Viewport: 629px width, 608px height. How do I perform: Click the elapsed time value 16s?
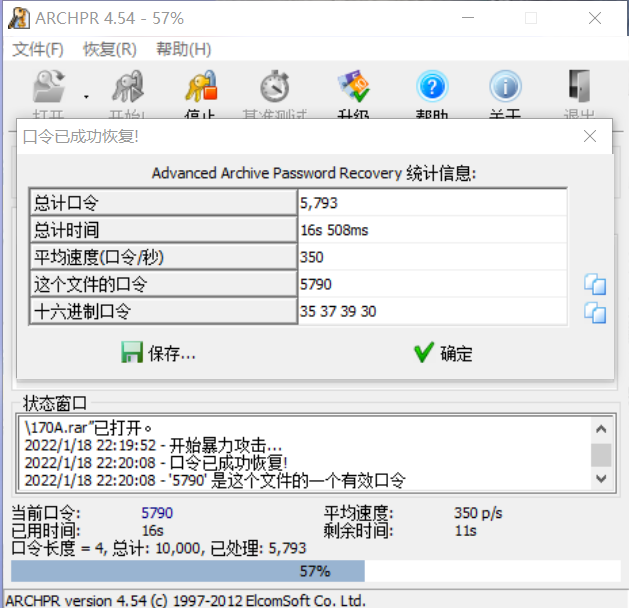tap(153, 531)
